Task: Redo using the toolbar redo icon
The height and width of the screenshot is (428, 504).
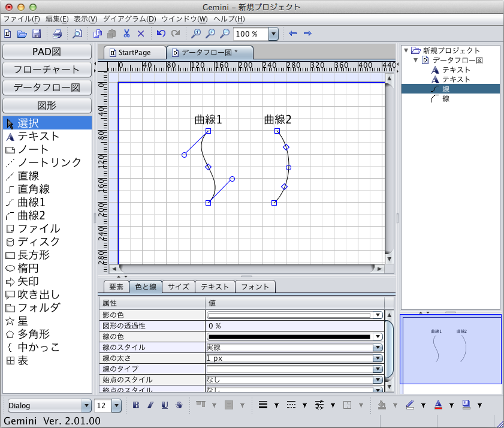Action: point(176,34)
